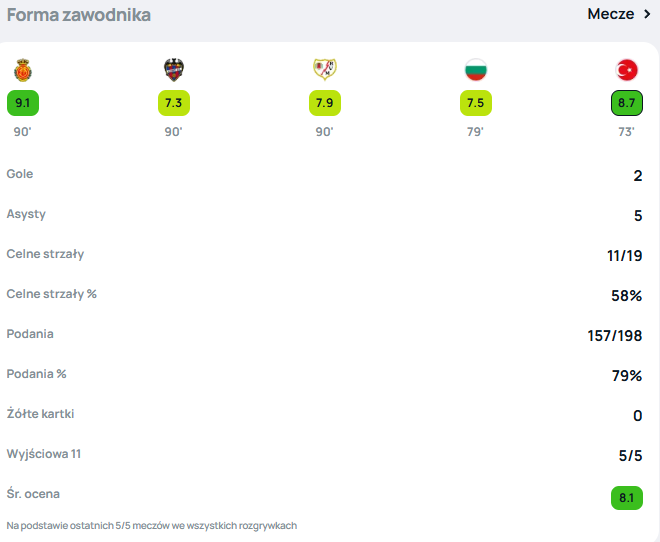Click the Wyjściowa 11 stat row
Viewport: 660px width, 542px height.
click(x=325, y=454)
